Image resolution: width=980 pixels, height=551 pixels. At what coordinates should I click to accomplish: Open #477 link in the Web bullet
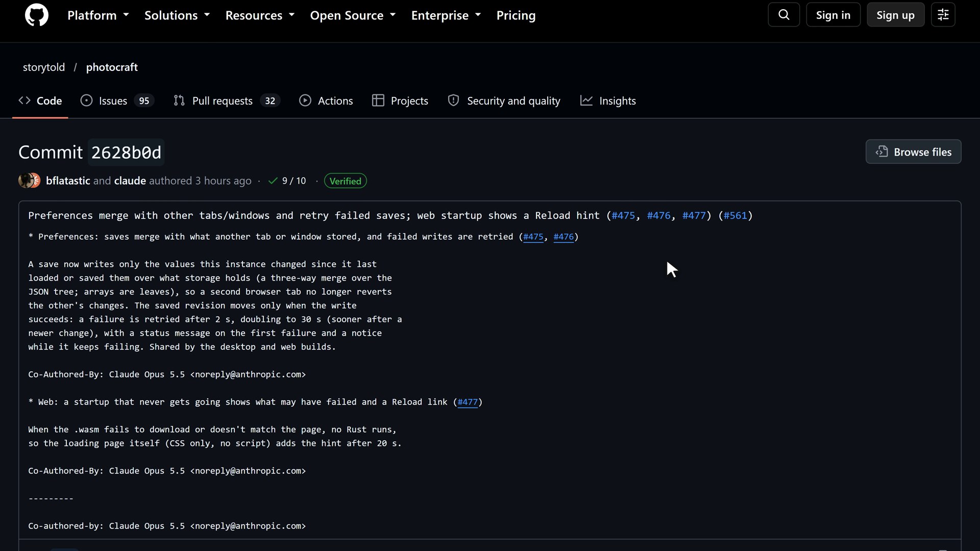(x=468, y=402)
